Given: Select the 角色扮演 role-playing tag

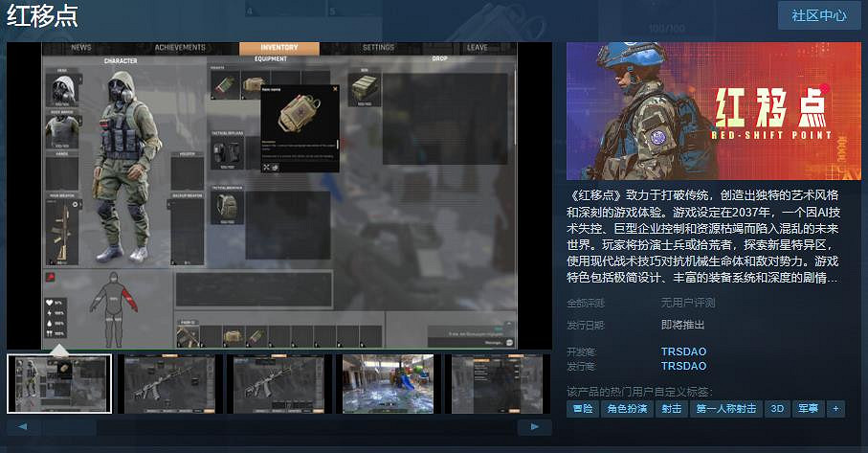Looking at the screenshot, I should click(627, 408).
